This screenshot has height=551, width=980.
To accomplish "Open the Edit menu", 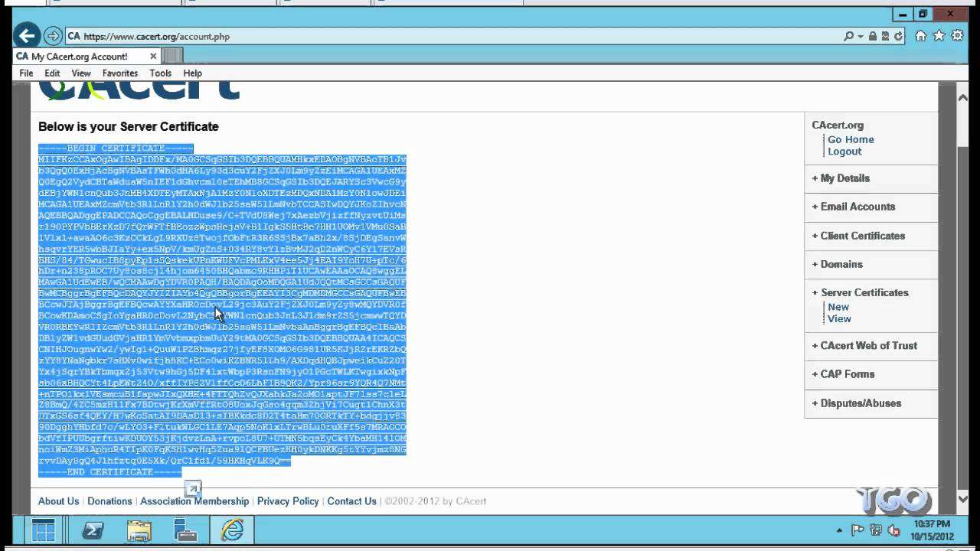I will click(x=52, y=73).
